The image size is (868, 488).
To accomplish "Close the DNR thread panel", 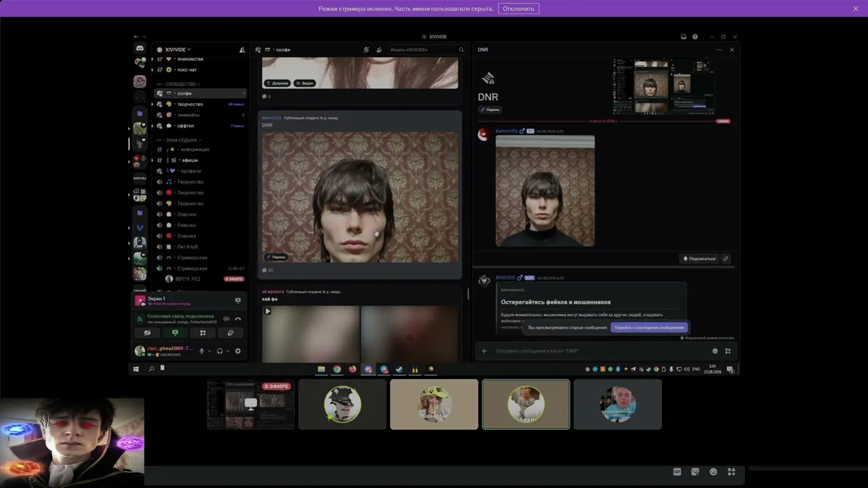I will [732, 49].
